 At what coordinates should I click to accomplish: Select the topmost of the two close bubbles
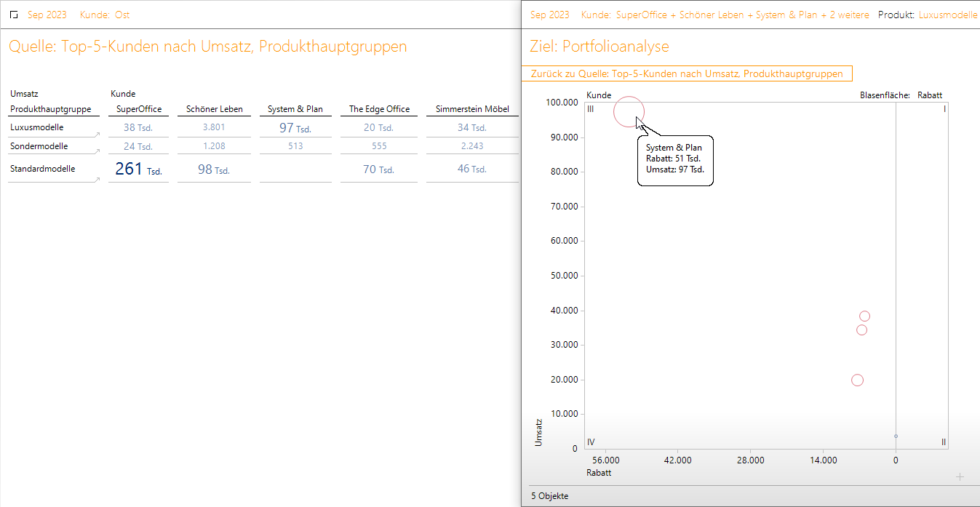tap(864, 316)
